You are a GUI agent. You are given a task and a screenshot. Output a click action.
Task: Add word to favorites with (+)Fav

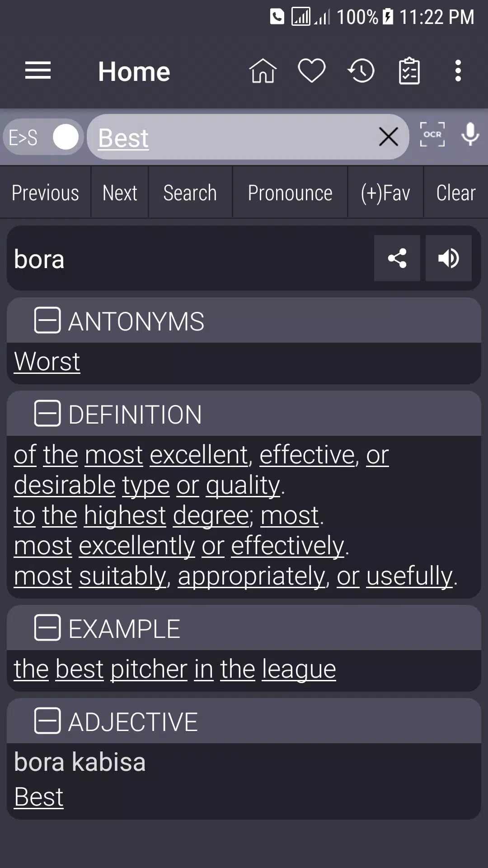point(385,192)
